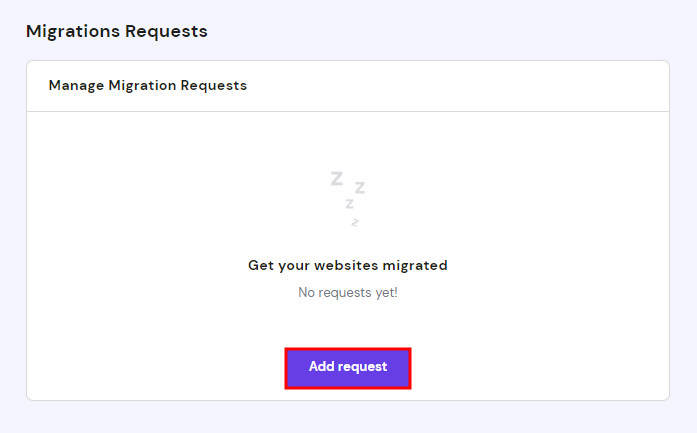Select the Migrations Requests page heading

(117, 31)
